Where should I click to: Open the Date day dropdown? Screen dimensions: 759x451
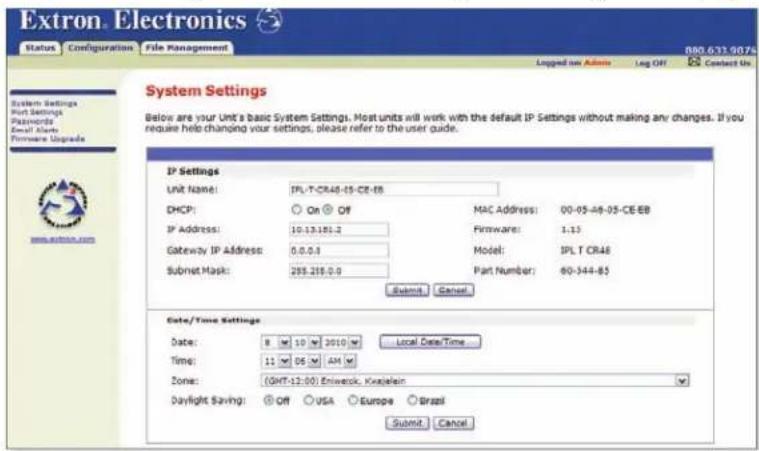point(306,342)
